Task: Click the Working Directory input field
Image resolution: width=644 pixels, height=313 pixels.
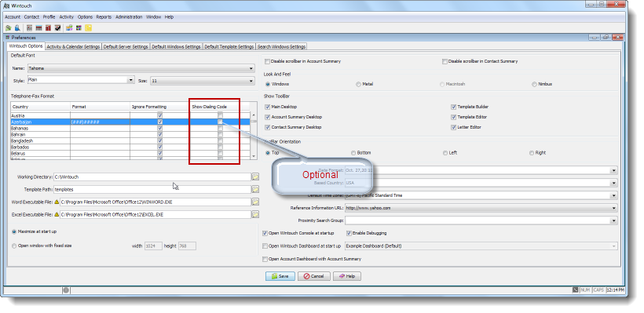Action: tap(152, 177)
